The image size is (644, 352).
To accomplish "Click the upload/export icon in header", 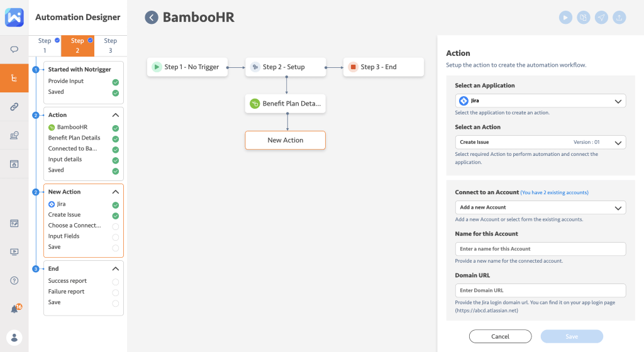I will (x=620, y=18).
